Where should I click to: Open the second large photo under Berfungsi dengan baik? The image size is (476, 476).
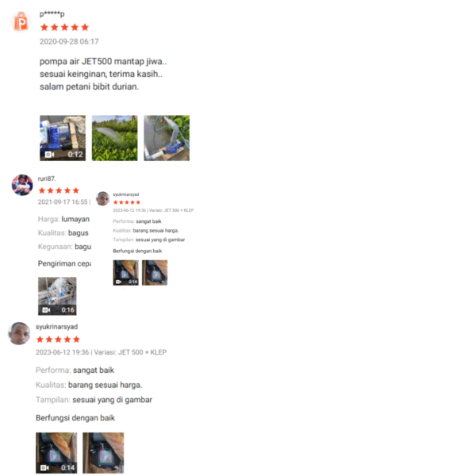[x=103, y=453]
